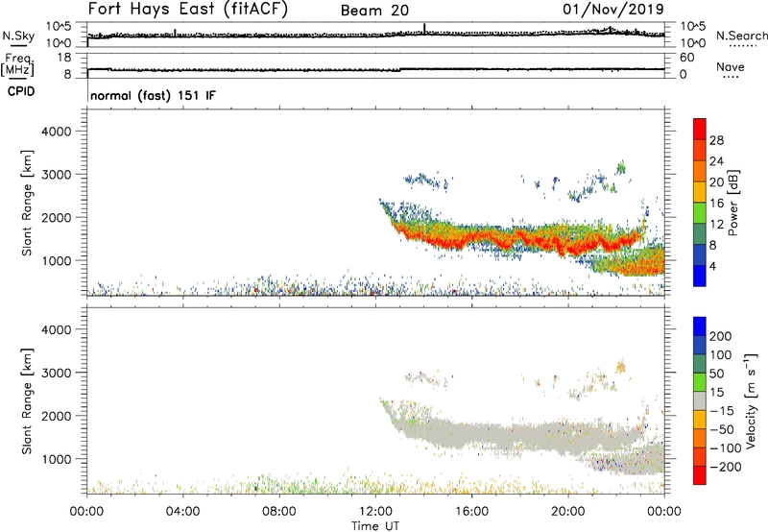The image size is (768, 532).
Task: Click the grey swatch of the Velocity colorbar
Action: (x=700, y=400)
